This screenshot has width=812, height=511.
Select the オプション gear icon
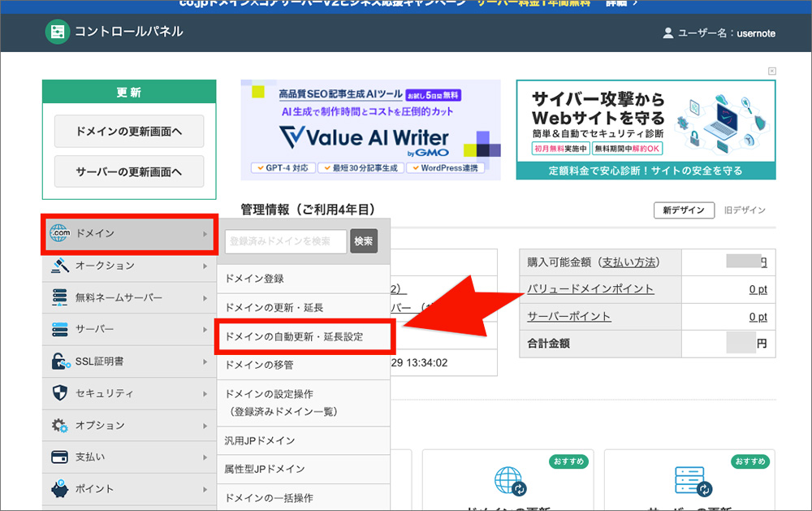click(x=58, y=425)
